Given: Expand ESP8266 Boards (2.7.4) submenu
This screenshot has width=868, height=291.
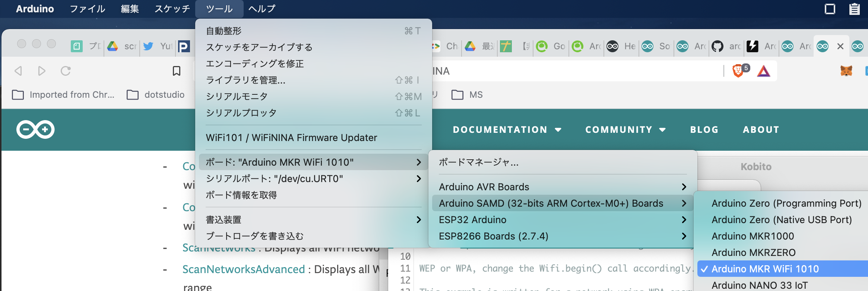Looking at the screenshot, I should 563,236.
